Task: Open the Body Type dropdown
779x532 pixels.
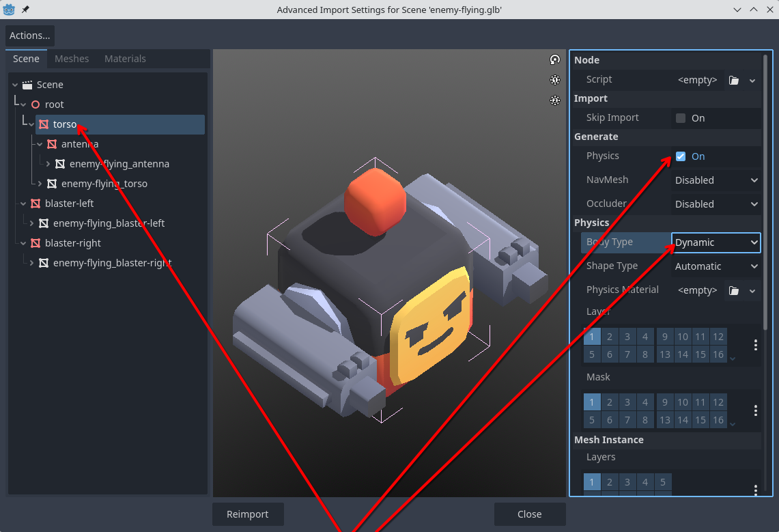Action: click(716, 242)
